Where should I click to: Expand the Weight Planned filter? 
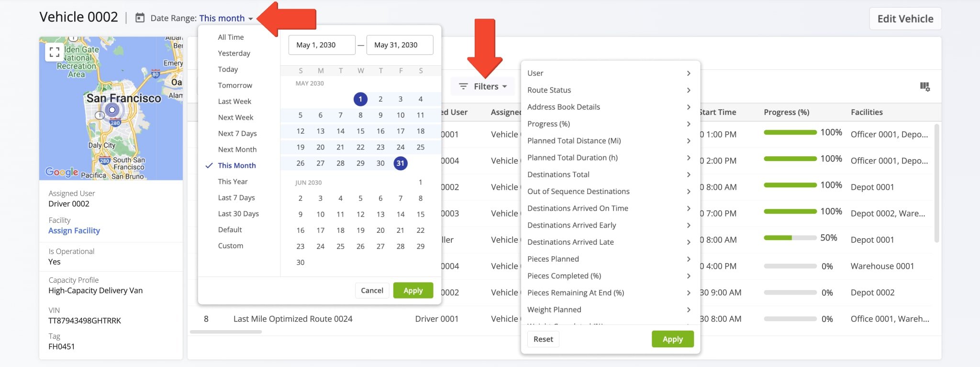point(609,310)
